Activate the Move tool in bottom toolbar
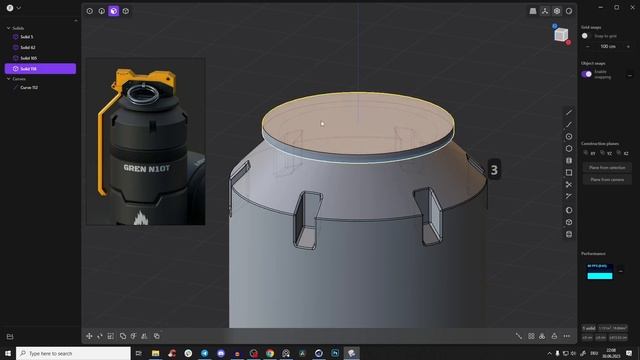 [89, 336]
